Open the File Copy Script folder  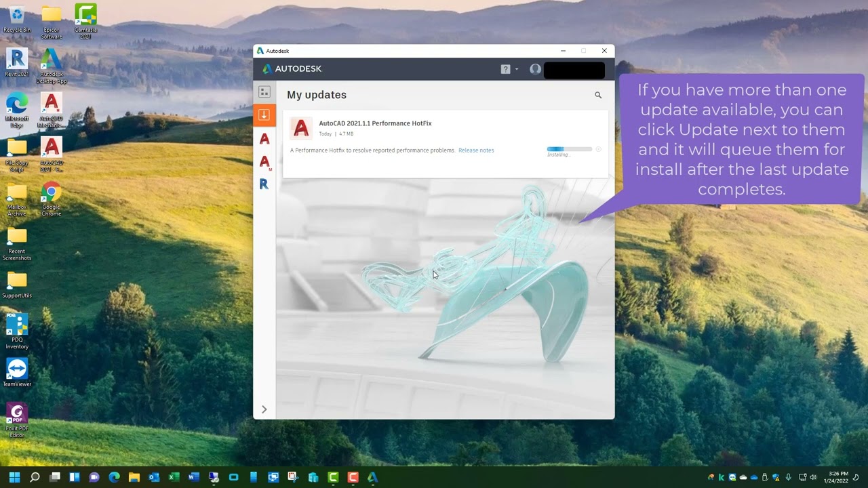coord(17,155)
